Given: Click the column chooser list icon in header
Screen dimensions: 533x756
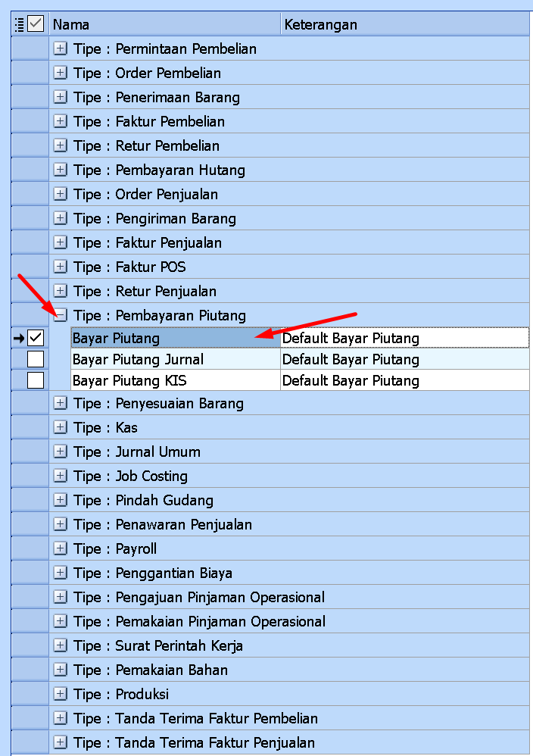Looking at the screenshot, I should point(19,24).
